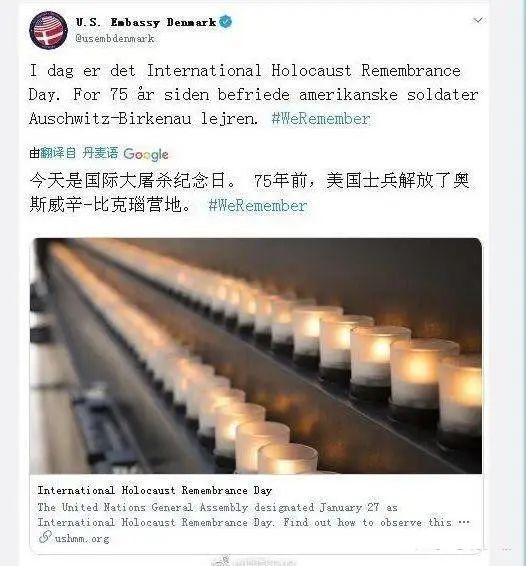Open the International Holocaust Remembrance Day card title

click(155, 490)
